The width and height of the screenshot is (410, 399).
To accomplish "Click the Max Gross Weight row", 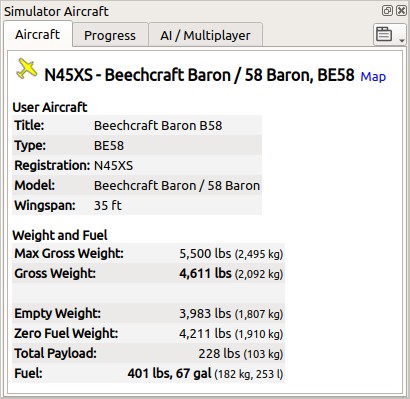I will click(149, 254).
